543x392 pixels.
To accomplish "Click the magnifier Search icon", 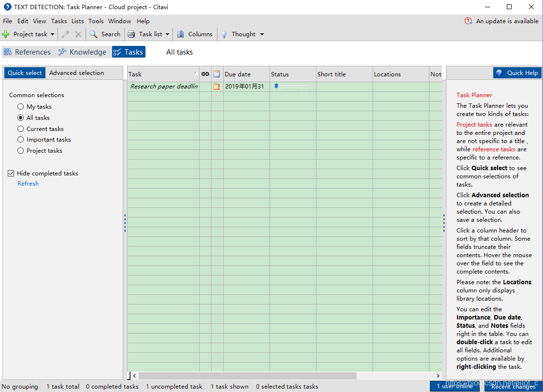I will click(94, 34).
